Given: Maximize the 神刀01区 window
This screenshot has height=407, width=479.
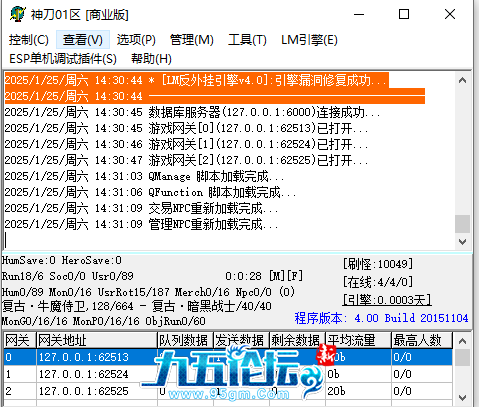Looking at the screenshot, I should [404, 14].
